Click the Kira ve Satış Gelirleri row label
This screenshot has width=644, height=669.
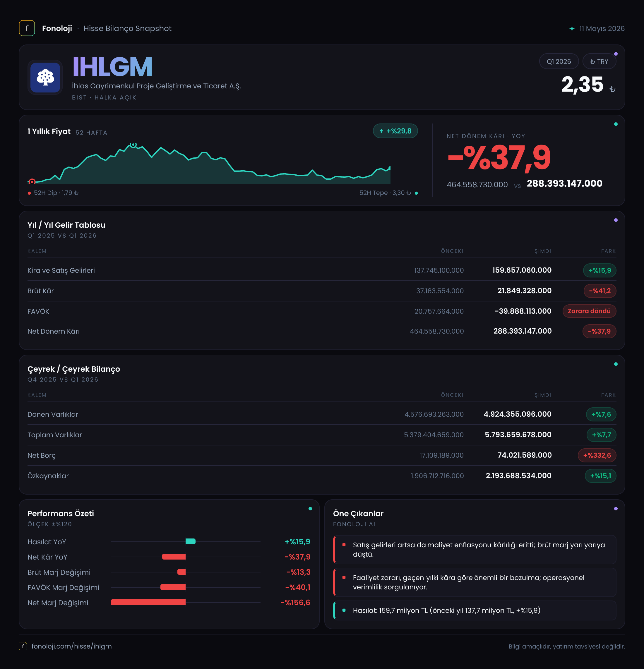pos(61,270)
